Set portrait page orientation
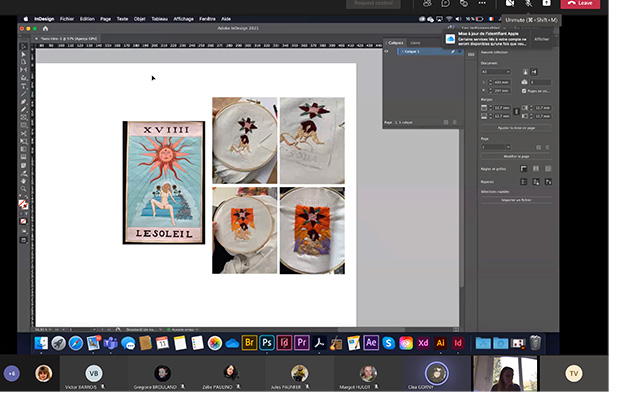Viewport: 640px width, 400px height. click(x=525, y=72)
